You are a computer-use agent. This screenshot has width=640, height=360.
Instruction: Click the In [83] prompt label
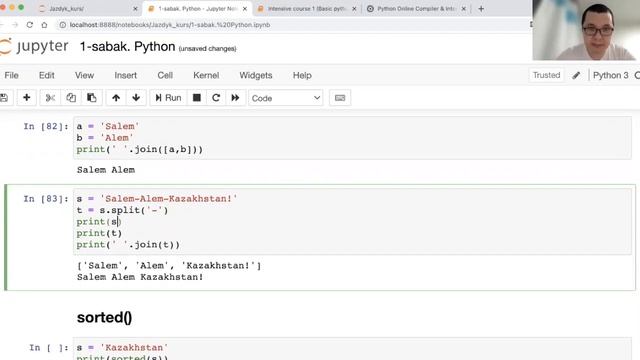pyautogui.click(x=45, y=199)
